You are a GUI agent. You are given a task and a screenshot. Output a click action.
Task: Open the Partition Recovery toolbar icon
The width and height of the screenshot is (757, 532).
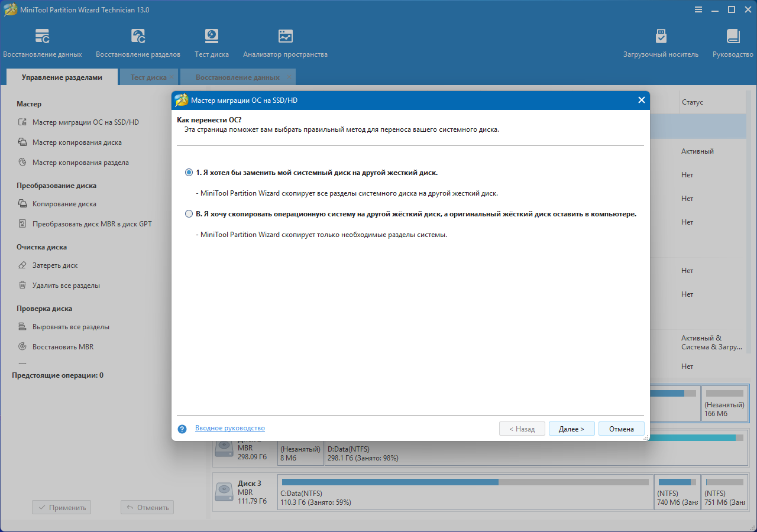pyautogui.click(x=138, y=36)
